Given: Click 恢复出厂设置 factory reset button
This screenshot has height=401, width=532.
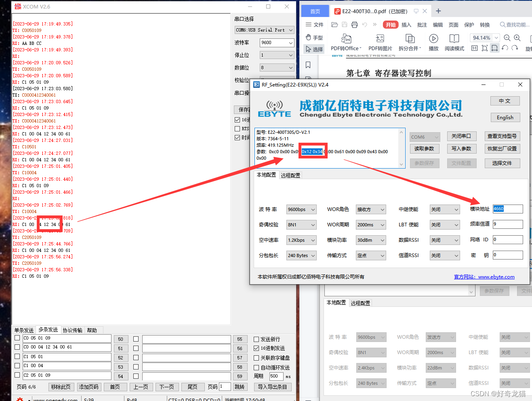Looking at the screenshot, I should pos(502,149).
